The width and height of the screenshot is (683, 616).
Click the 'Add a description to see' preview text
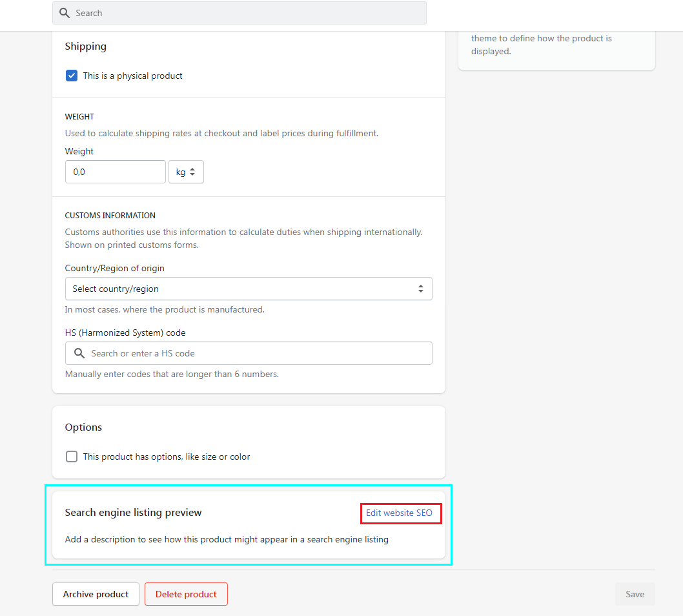pos(227,539)
